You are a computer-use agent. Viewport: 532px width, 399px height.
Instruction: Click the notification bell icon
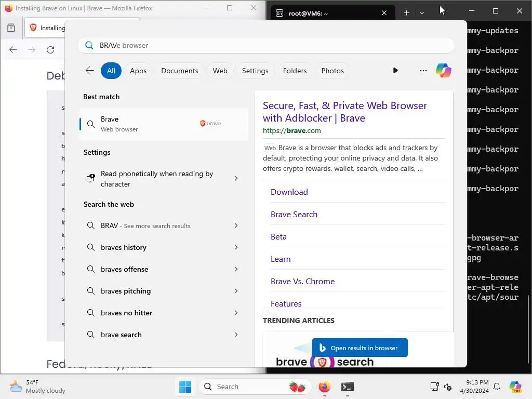click(497, 387)
